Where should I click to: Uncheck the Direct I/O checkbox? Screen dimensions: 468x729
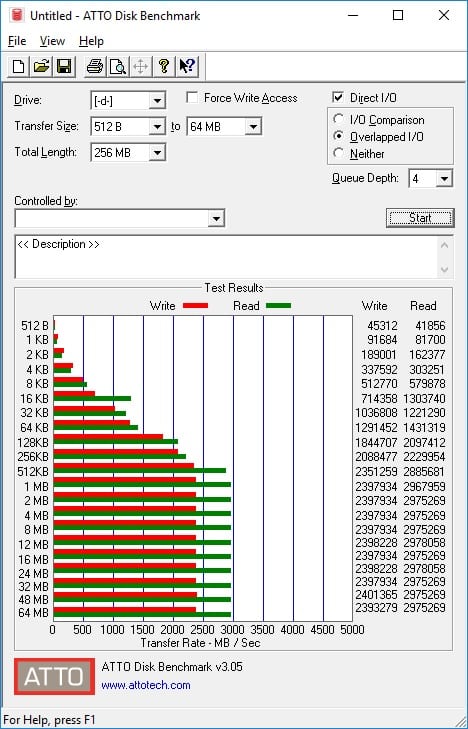338,98
